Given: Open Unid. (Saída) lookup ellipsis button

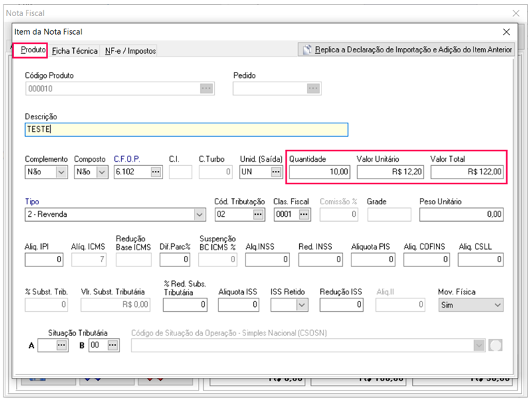Looking at the screenshot, I should (x=276, y=172).
